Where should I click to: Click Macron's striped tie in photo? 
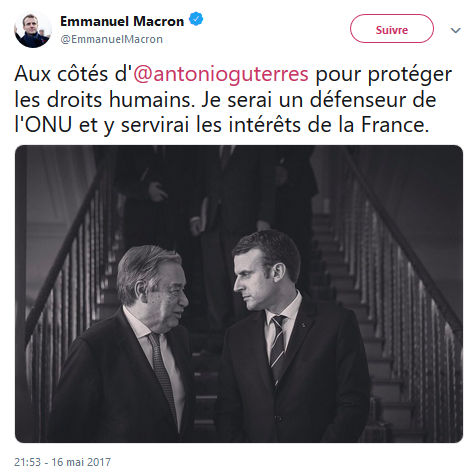point(278,348)
